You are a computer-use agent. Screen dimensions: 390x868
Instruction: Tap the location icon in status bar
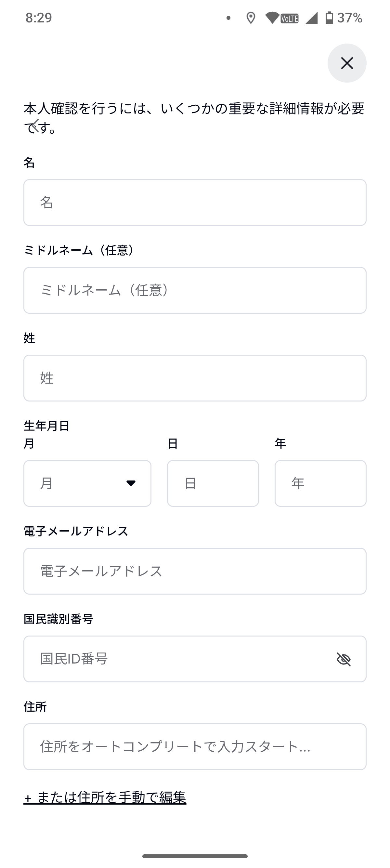tap(251, 18)
